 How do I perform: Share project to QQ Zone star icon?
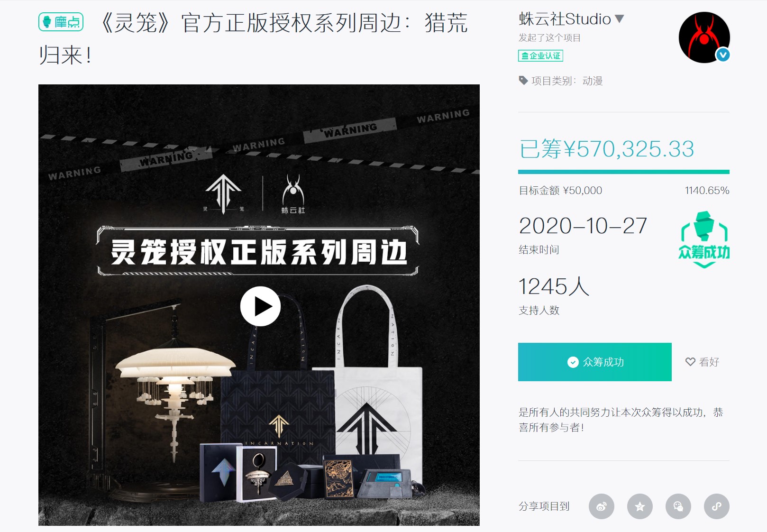pyautogui.click(x=639, y=506)
